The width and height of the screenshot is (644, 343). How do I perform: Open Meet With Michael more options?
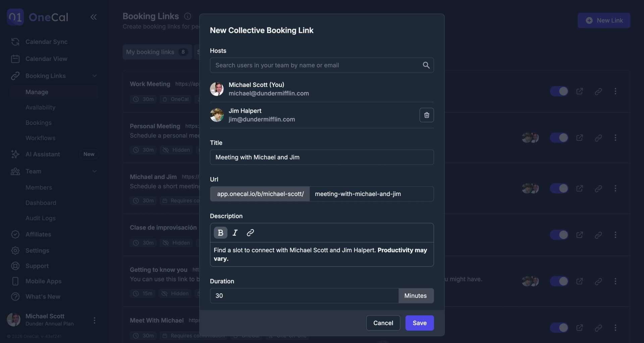click(x=615, y=328)
